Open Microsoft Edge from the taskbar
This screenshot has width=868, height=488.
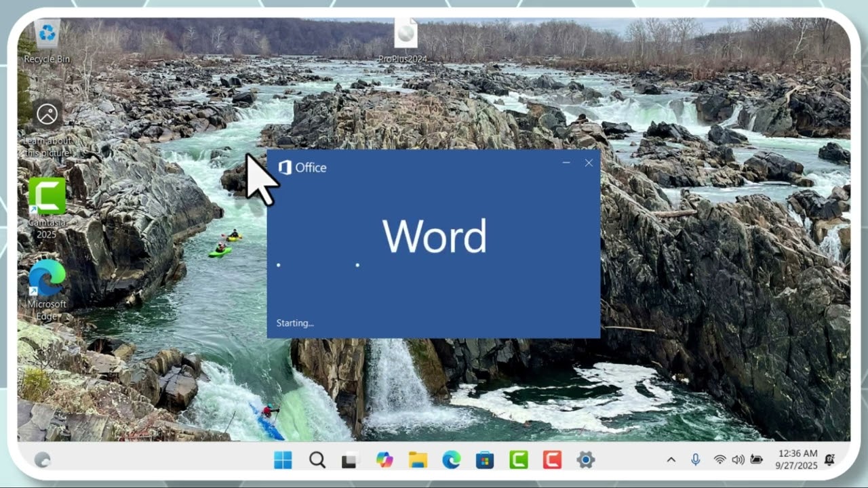451,460
